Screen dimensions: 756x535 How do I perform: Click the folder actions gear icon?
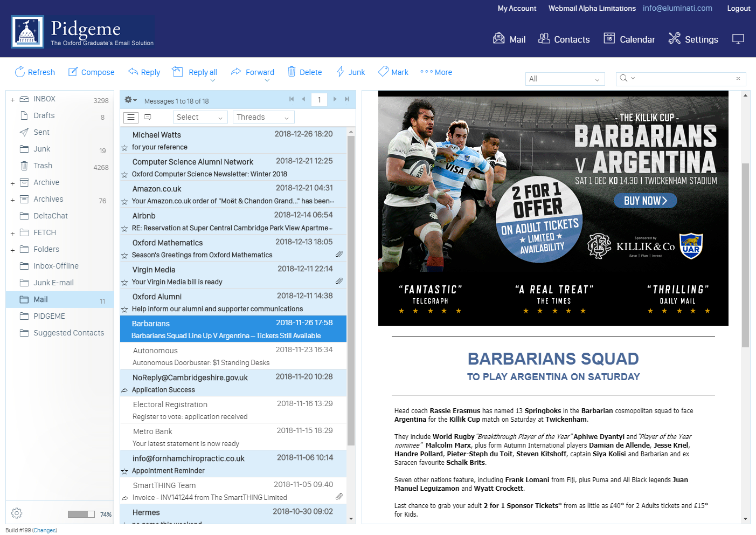[17, 513]
